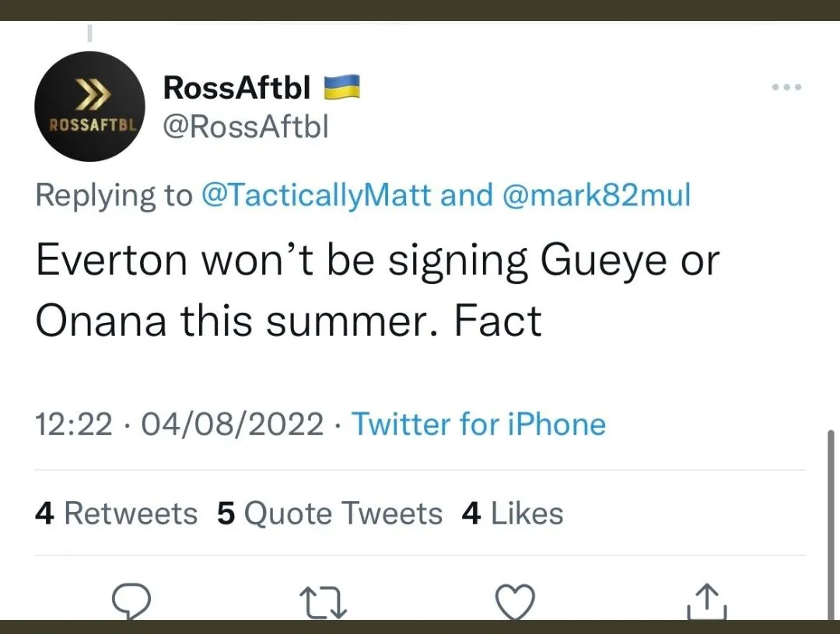Click the RossAftbl display name
This screenshot has height=634, width=840.
pyautogui.click(x=236, y=89)
